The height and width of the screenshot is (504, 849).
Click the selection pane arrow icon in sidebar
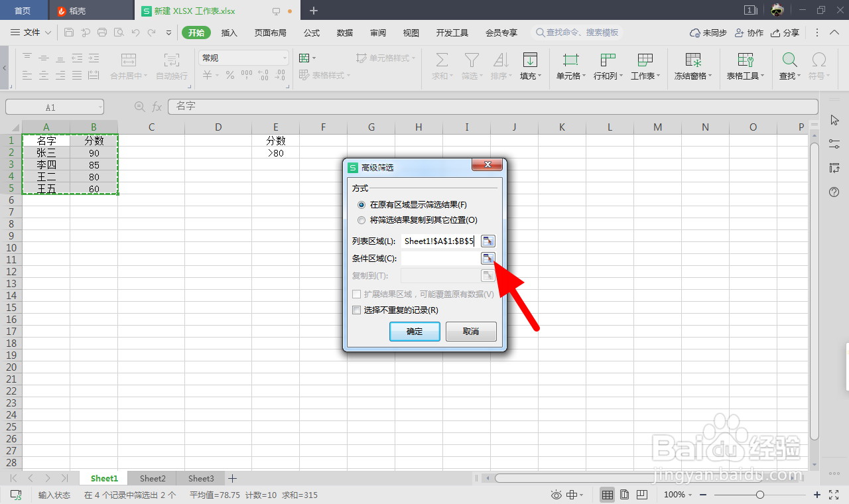[x=835, y=120]
